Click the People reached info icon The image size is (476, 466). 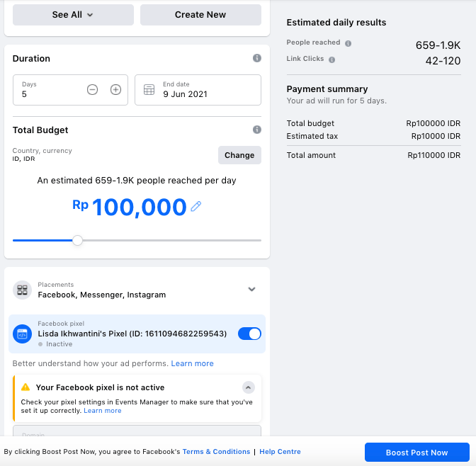[x=348, y=43]
